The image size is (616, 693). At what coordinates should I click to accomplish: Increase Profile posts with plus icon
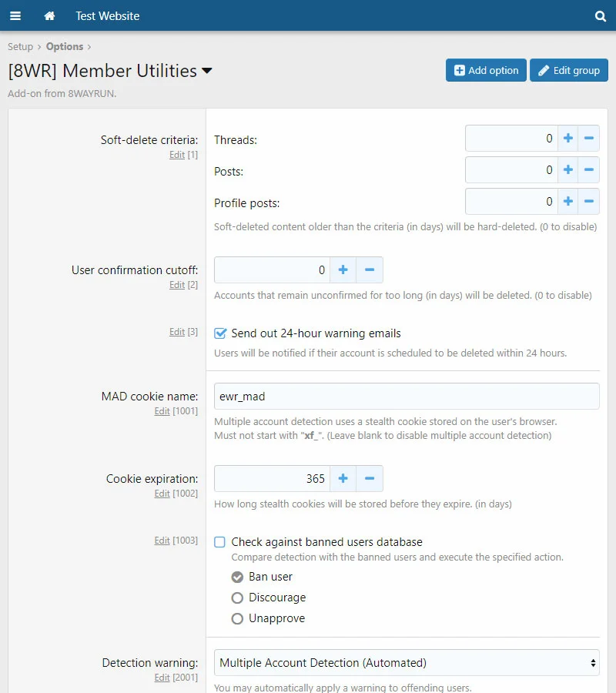(x=568, y=202)
